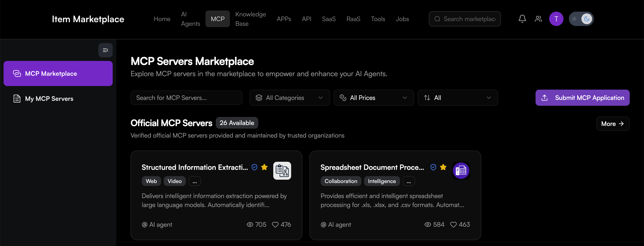Click the Spreadsheet Document Processing app icon
The height and width of the screenshot is (246, 644).
click(461, 170)
